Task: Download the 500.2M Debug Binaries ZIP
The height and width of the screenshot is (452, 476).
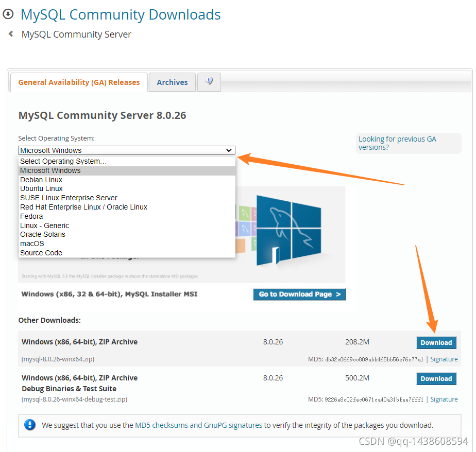Action: tap(436, 378)
